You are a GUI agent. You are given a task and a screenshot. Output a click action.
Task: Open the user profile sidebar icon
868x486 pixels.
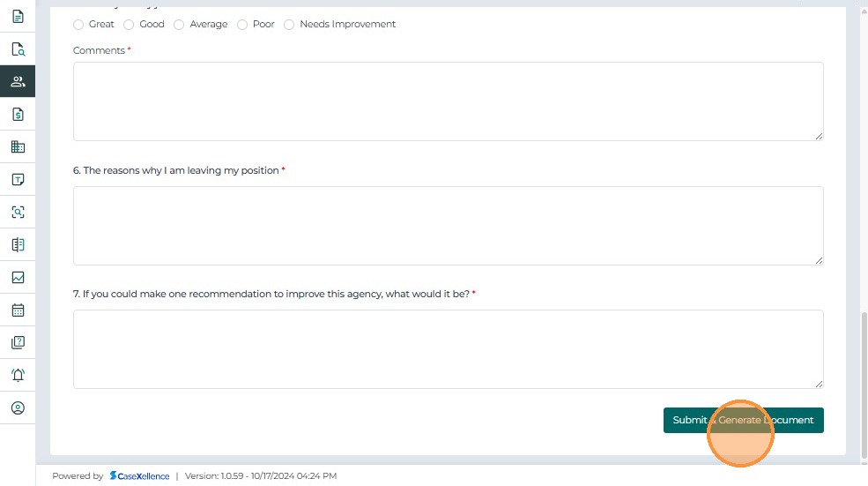tap(18, 407)
